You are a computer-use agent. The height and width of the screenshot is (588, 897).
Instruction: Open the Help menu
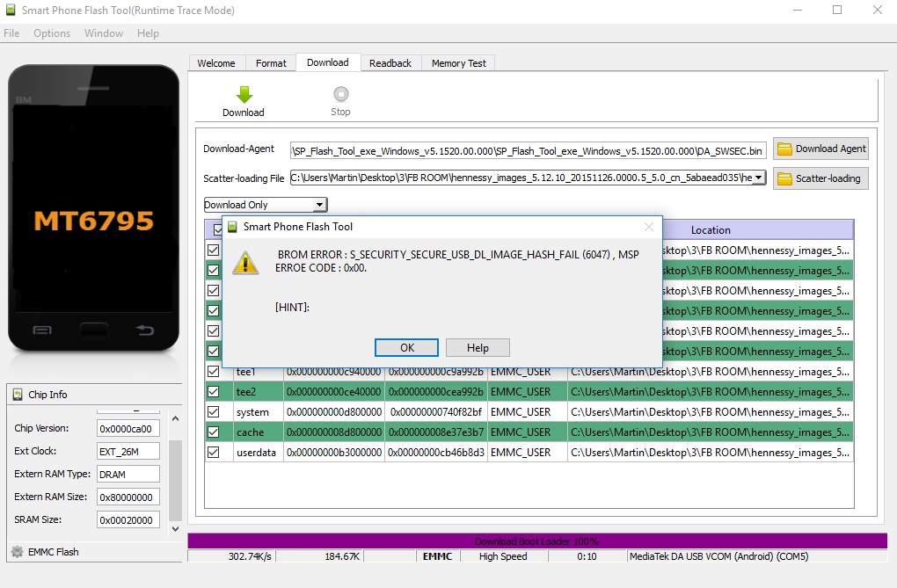point(148,33)
